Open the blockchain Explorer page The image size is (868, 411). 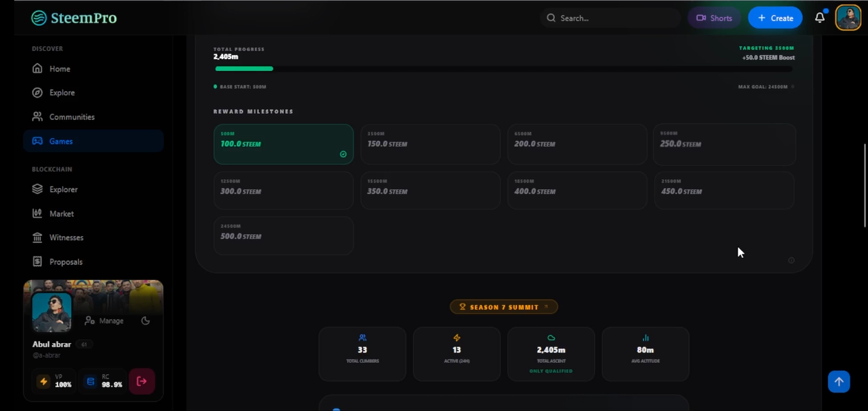(93, 189)
